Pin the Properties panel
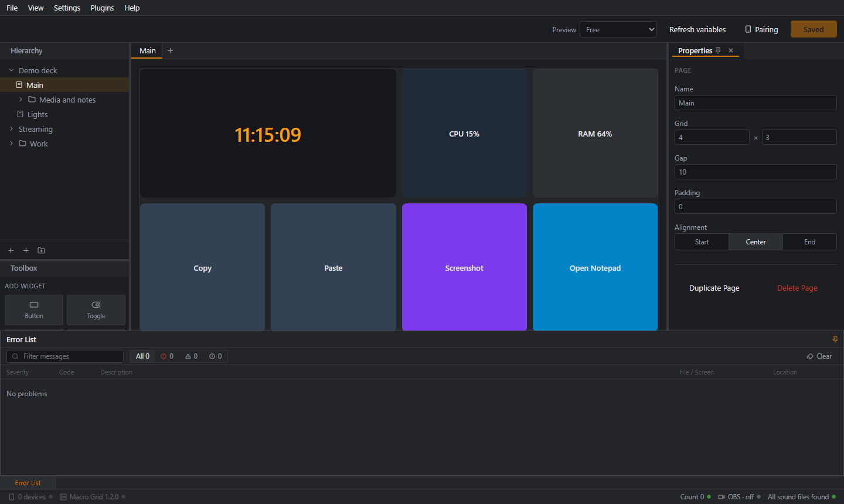844x504 pixels. click(718, 50)
